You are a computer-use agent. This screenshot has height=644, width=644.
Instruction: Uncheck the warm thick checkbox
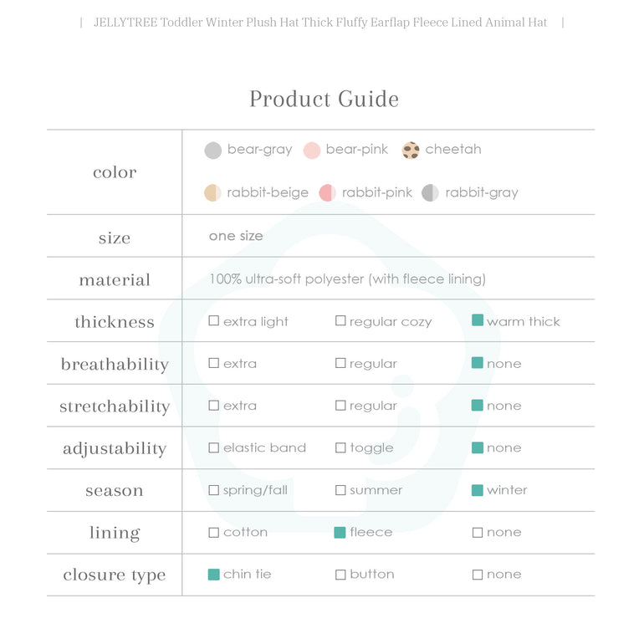[x=478, y=321]
